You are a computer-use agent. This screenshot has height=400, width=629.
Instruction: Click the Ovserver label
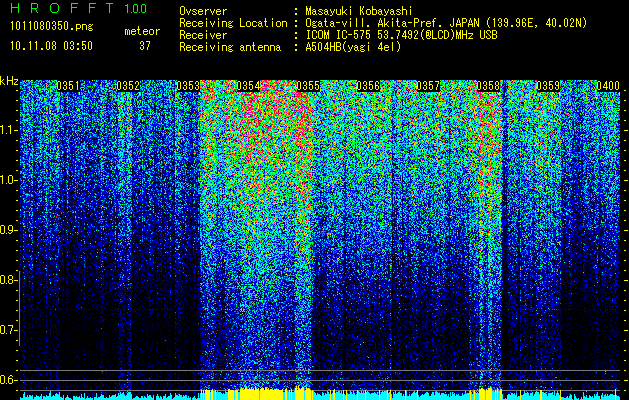tap(203, 11)
